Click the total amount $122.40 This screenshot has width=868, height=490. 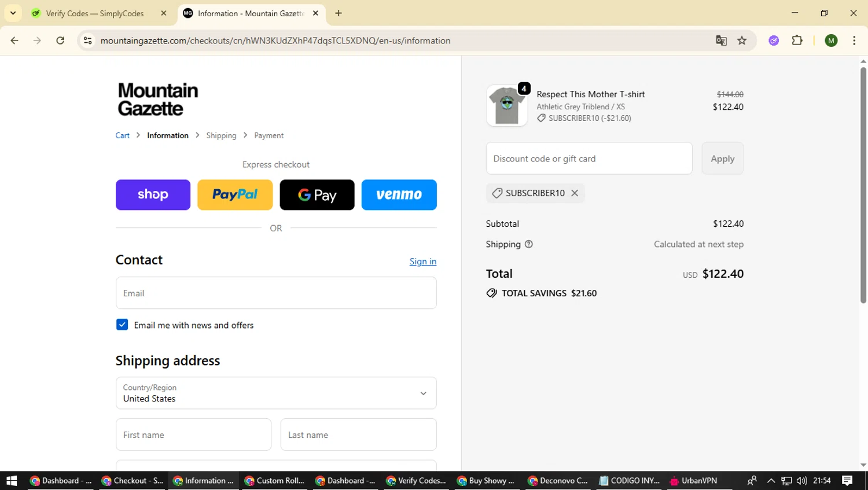[723, 274]
